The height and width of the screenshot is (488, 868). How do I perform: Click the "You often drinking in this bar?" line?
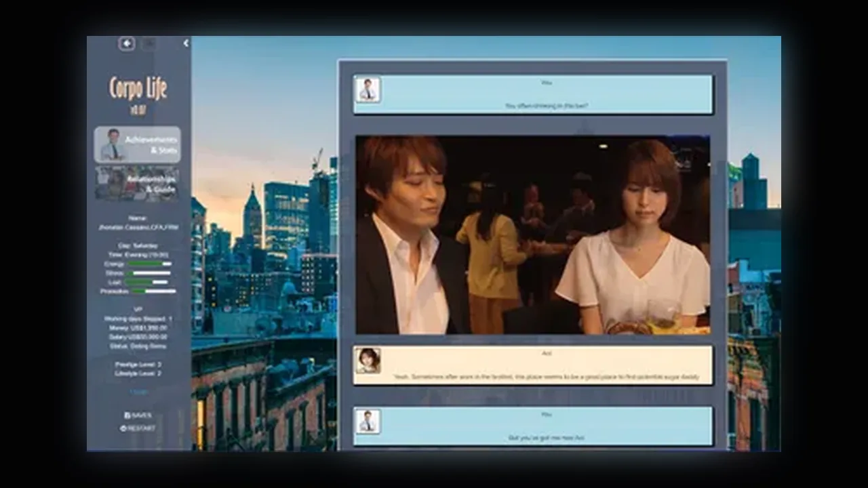[x=547, y=106]
